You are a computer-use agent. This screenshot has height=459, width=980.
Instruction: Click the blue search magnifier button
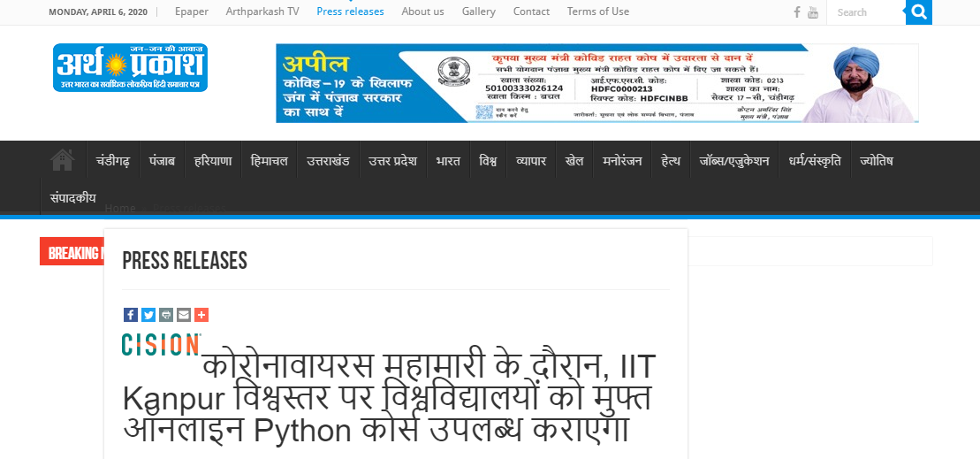tap(919, 11)
